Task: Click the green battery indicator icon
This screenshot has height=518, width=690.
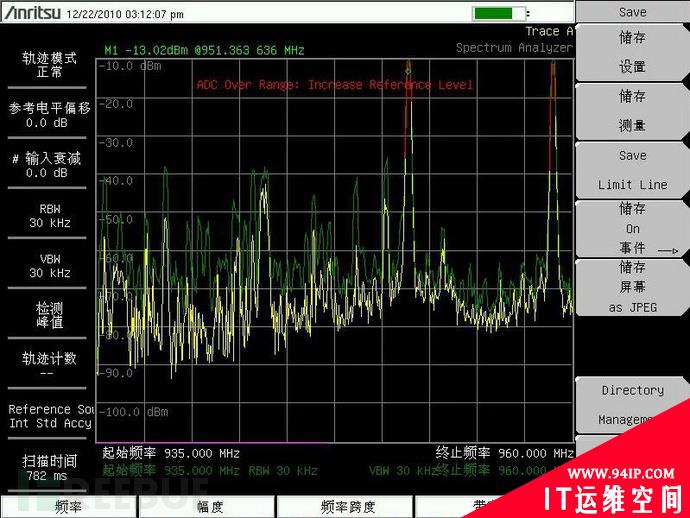Action: pyautogui.click(x=499, y=13)
